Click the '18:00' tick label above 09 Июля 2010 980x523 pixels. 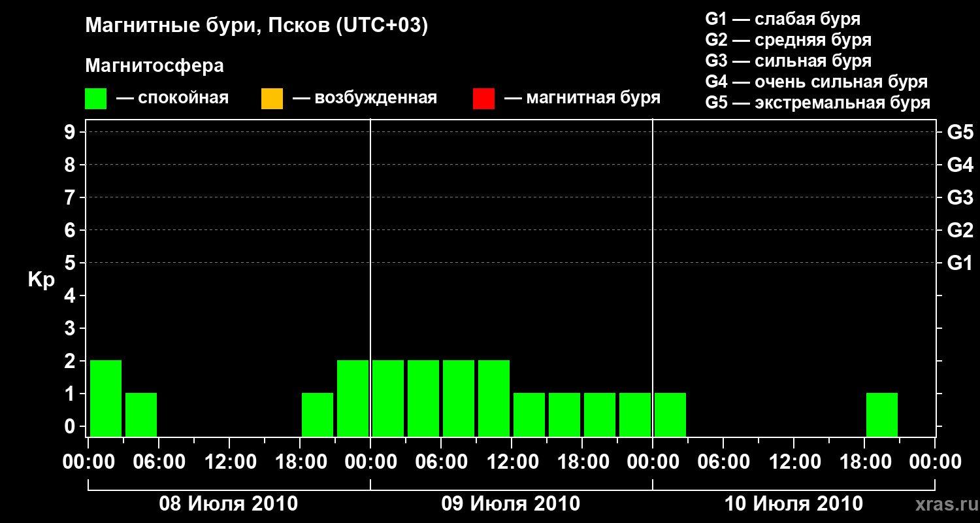click(x=582, y=462)
